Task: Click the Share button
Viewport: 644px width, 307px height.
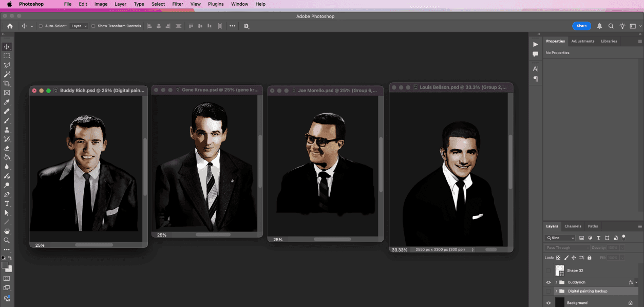Action: [x=581, y=26]
